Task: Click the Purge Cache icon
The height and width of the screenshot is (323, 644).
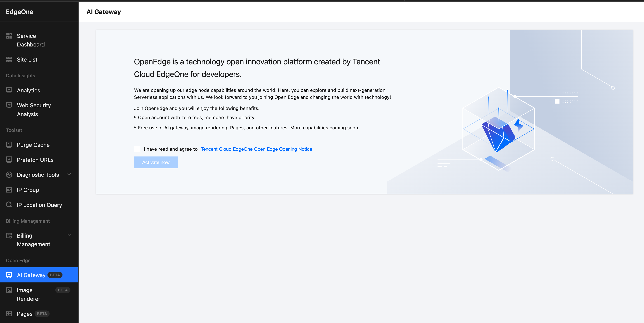Action: [x=9, y=145]
